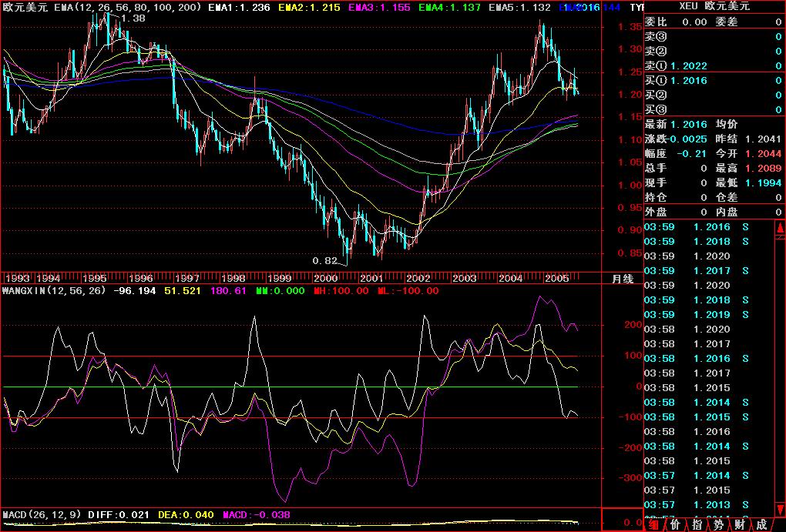The width and height of the screenshot is (786, 532).
Task: Click the 欧元美元 EMA(12,26,56,80,100,200) indicator title
Action: 102,7
